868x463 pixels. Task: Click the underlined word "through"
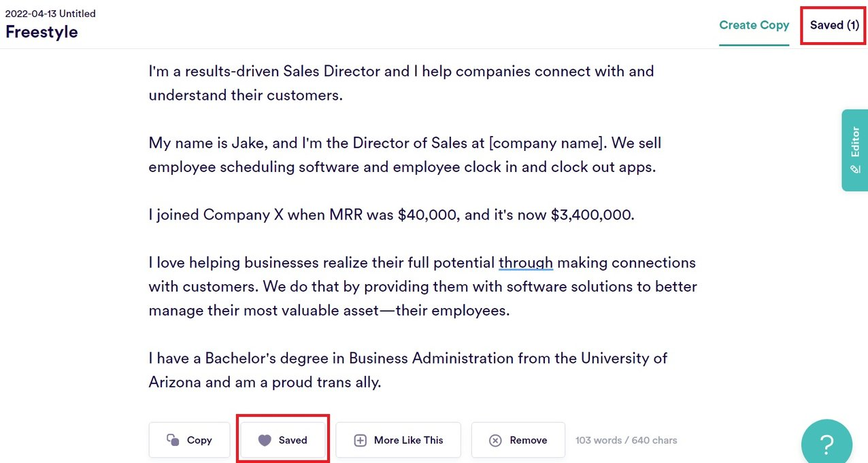coord(525,262)
